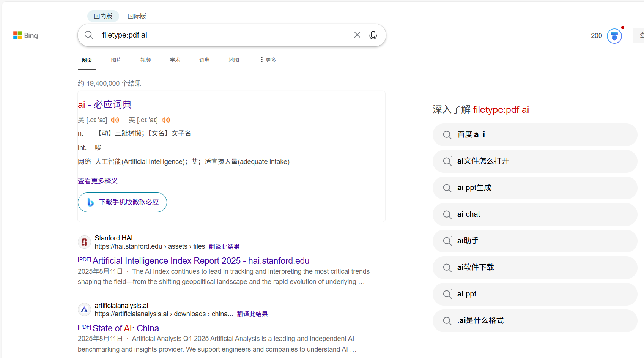Select the 图片 results tab
The image size is (644, 358).
(x=116, y=60)
